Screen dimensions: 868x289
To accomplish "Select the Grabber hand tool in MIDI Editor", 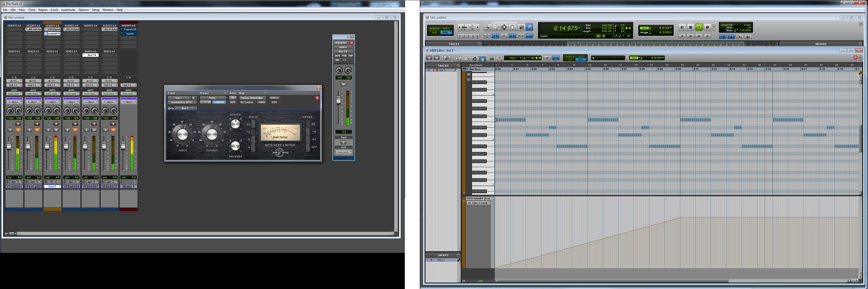I will click(482, 58).
